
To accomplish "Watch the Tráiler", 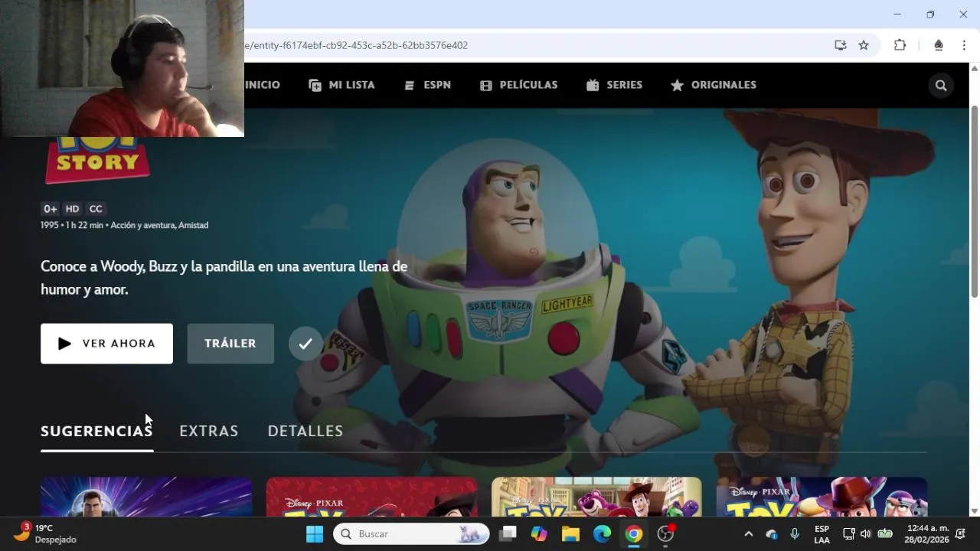I will (x=230, y=344).
